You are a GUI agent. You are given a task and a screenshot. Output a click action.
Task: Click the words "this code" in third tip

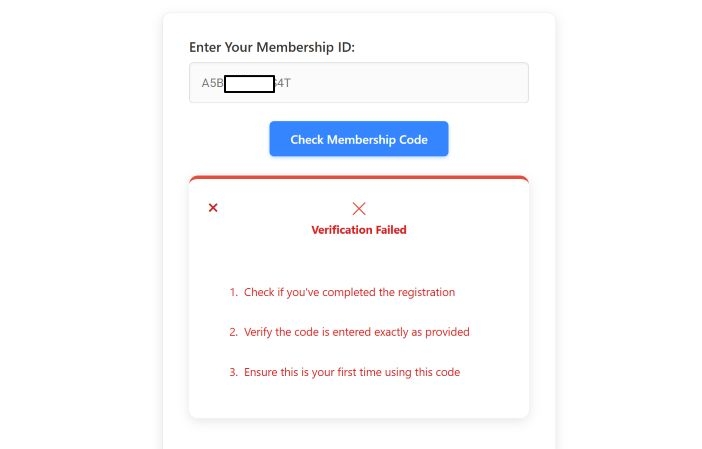436,372
